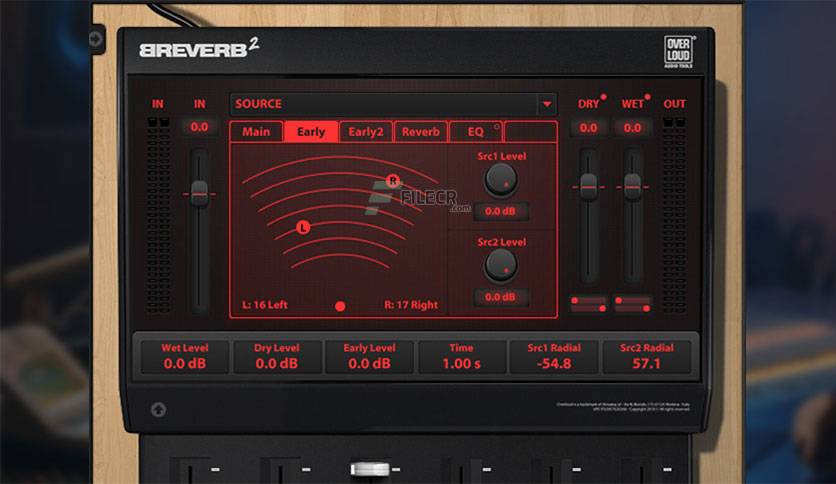Switch to the EQ tab
Viewport: 836px width, 484px height.
coord(476,132)
